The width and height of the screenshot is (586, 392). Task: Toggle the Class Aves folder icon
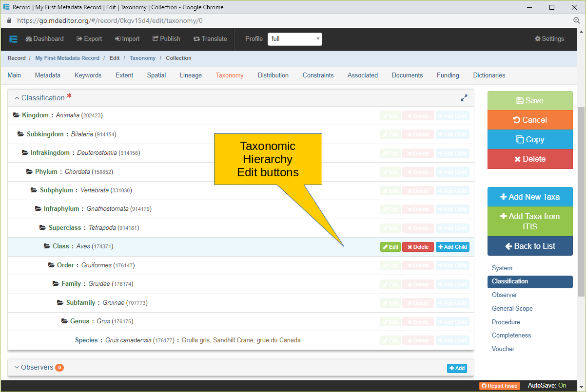(x=47, y=246)
